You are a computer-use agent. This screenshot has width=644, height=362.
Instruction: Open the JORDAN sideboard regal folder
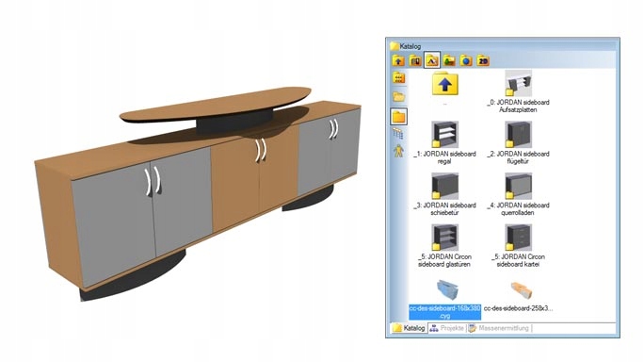(x=444, y=143)
